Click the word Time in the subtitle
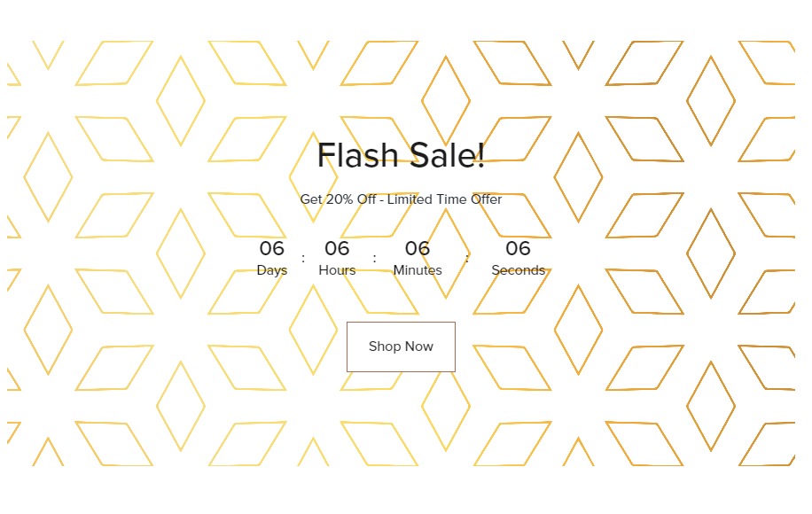 451,199
